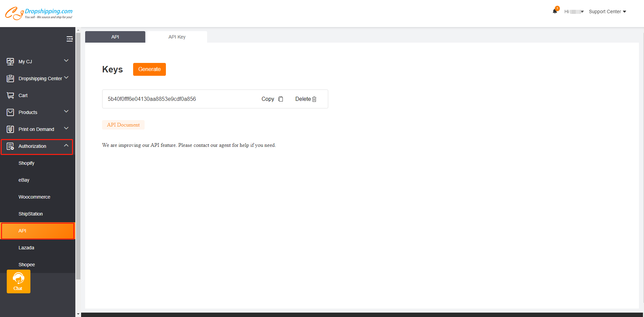
Task: Select the API tab
Action: coord(115,37)
